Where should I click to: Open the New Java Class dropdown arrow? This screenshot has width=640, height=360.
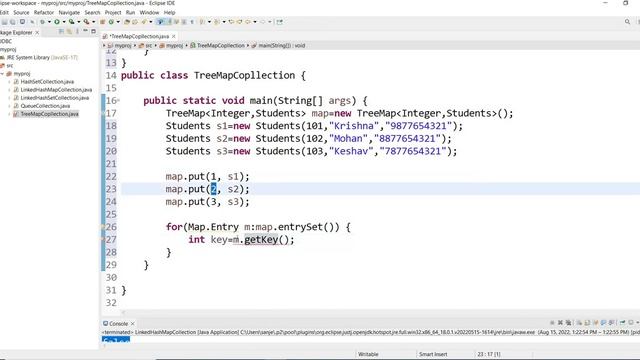(118, 22)
